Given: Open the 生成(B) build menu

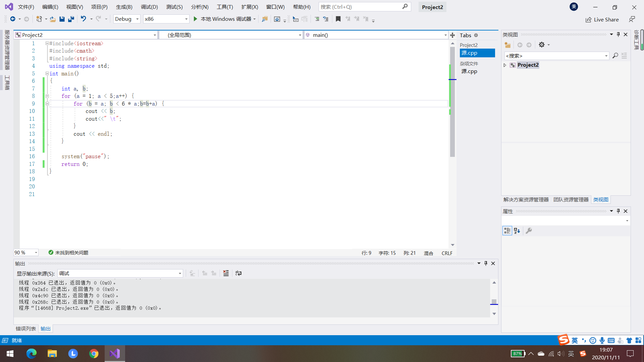Looking at the screenshot, I should [x=124, y=7].
